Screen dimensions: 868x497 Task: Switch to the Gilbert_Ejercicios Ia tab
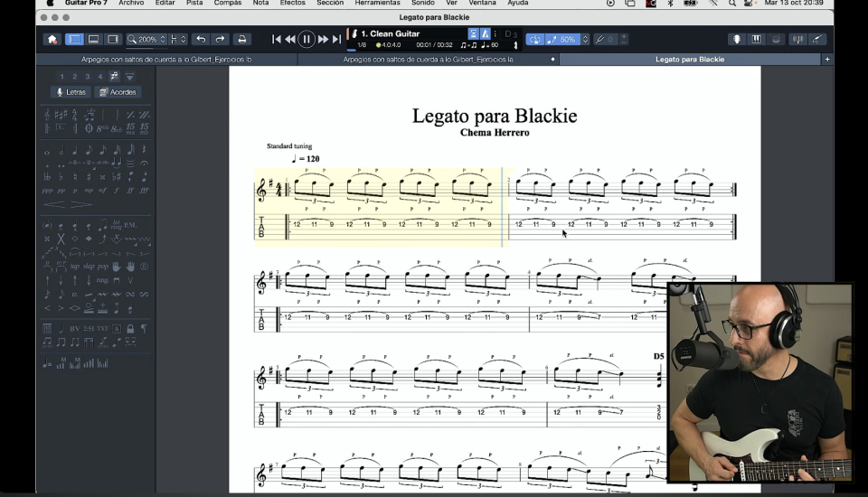(429, 60)
